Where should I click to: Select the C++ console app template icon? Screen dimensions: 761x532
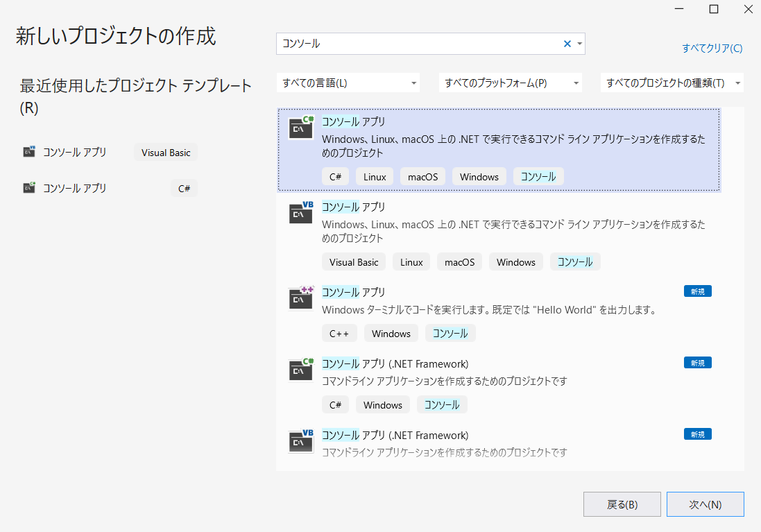tap(300, 298)
